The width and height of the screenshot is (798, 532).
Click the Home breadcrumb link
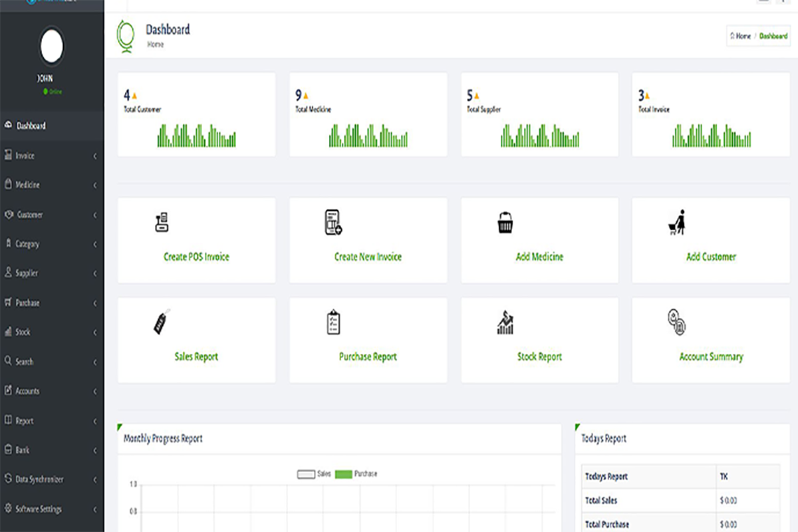coord(740,36)
